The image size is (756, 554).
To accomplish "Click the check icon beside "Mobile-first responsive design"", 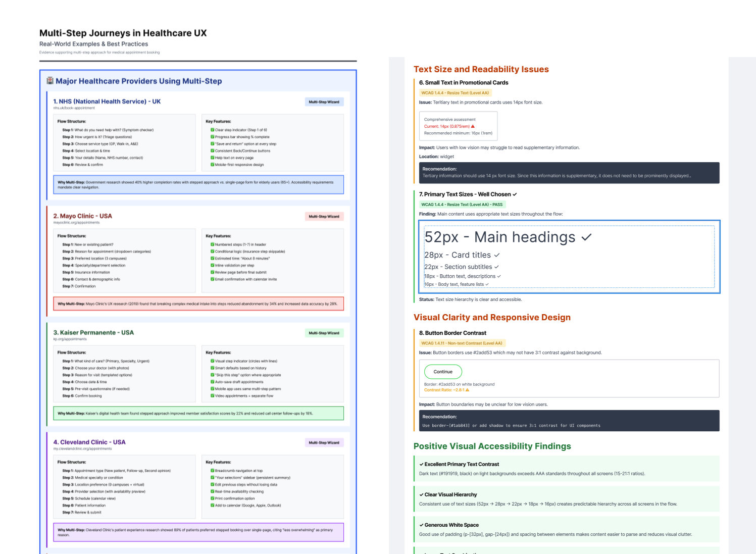I will coord(213,165).
